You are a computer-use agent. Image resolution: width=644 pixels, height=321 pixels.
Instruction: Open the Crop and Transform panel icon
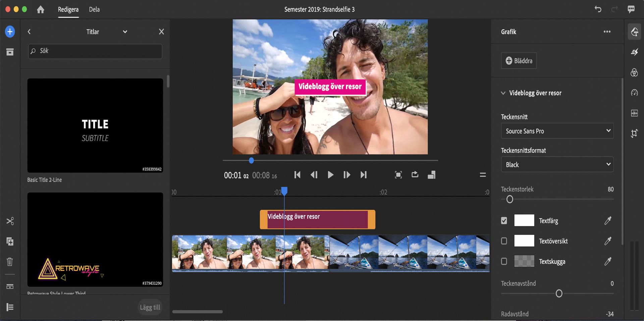pyautogui.click(x=634, y=133)
